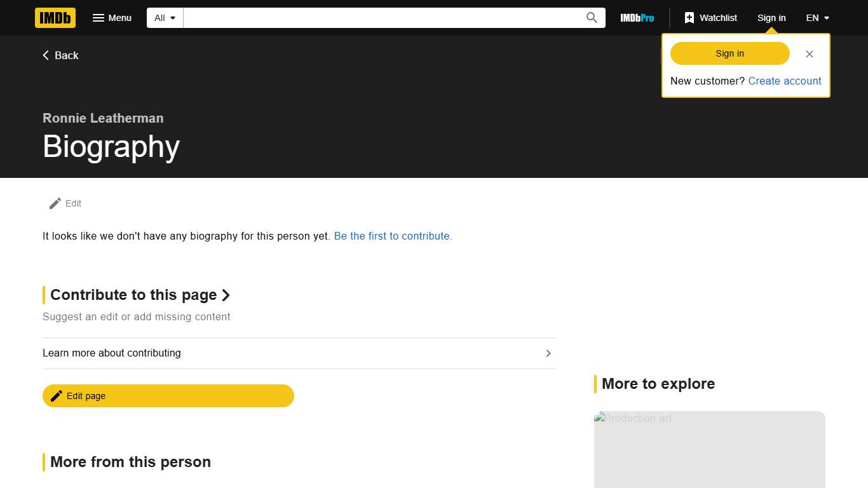Open the hamburger Menu
This screenshot has height=488, width=868.
click(112, 18)
